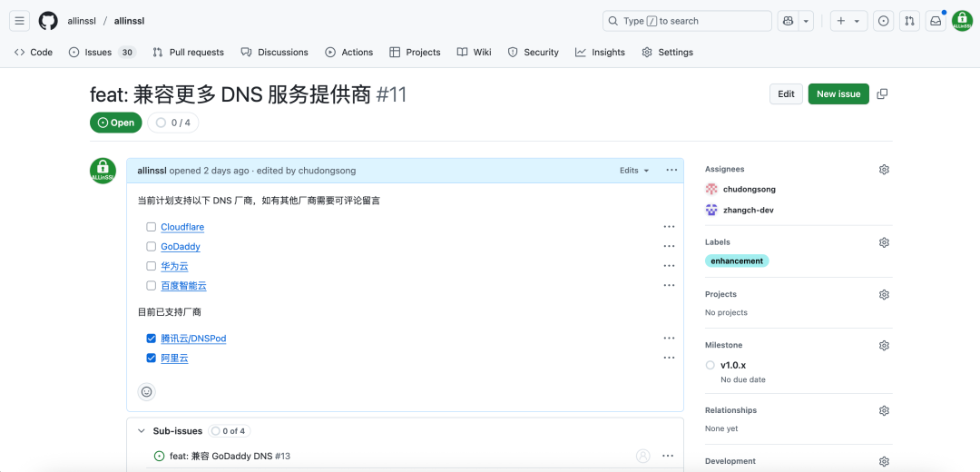
Task: Edit Development with the gear icon
Action: pyautogui.click(x=884, y=461)
